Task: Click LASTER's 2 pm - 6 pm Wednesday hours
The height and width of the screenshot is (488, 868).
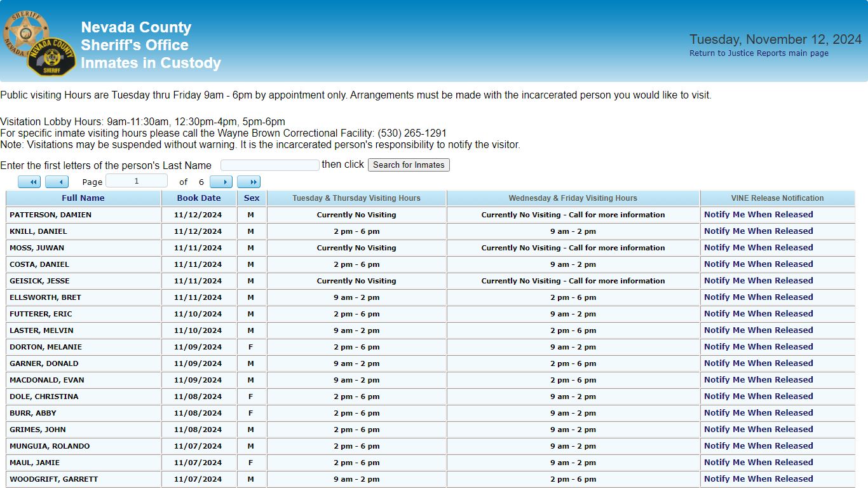Action: [573, 330]
